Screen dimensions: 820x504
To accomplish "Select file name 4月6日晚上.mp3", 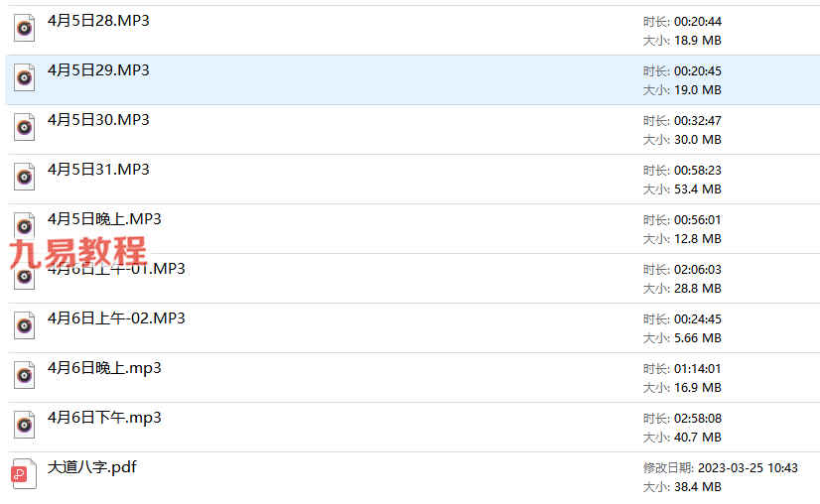I will [104, 368].
